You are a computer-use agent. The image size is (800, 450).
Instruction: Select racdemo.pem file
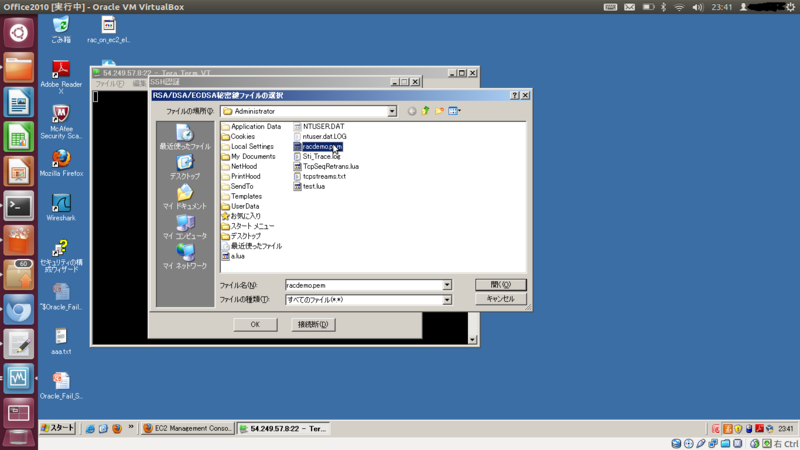[318, 146]
